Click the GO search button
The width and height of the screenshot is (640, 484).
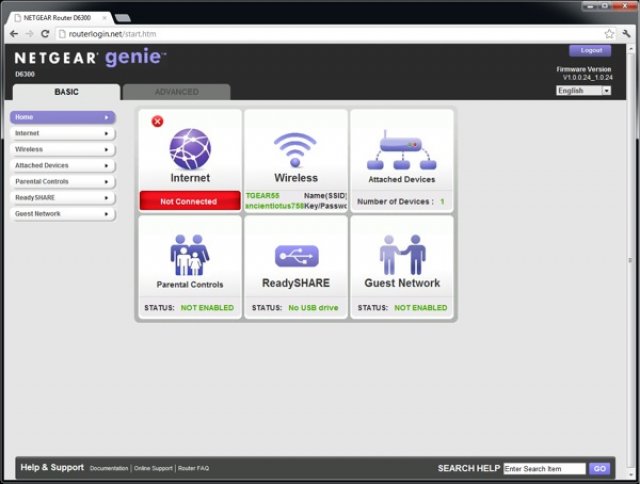(600, 468)
